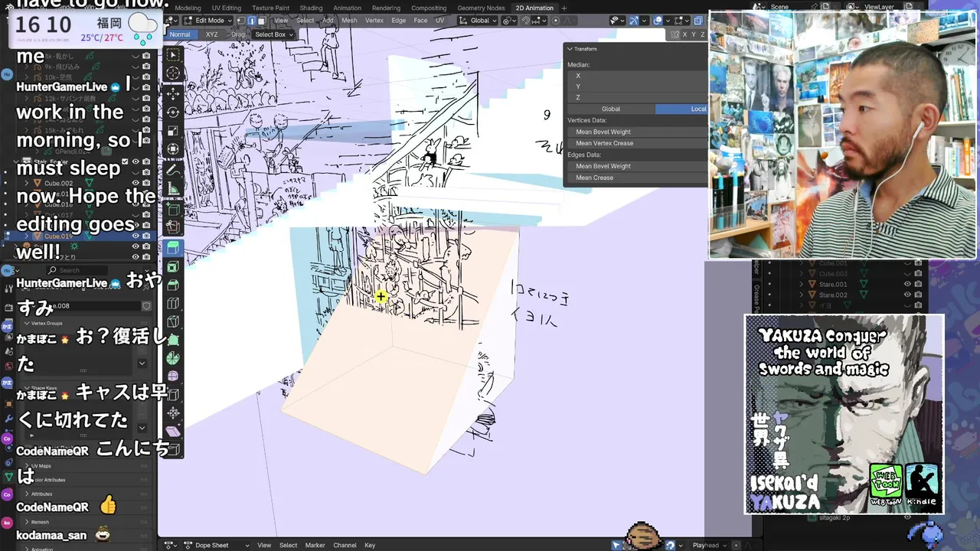Adjust the Mean Vertex Crease slider
Screen dimensions: 980x551
(x=638, y=143)
